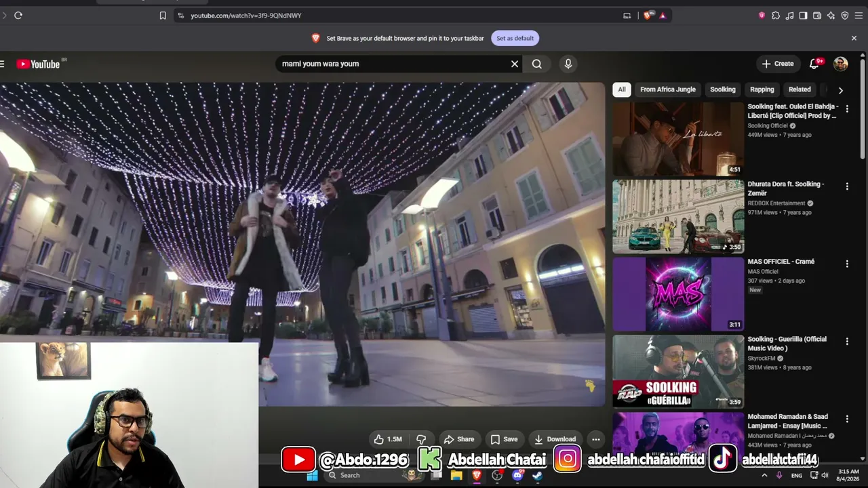The image size is (868, 488).
Task: Open options menu for MAS OFFICIEL Cramé
Action: coord(847,264)
